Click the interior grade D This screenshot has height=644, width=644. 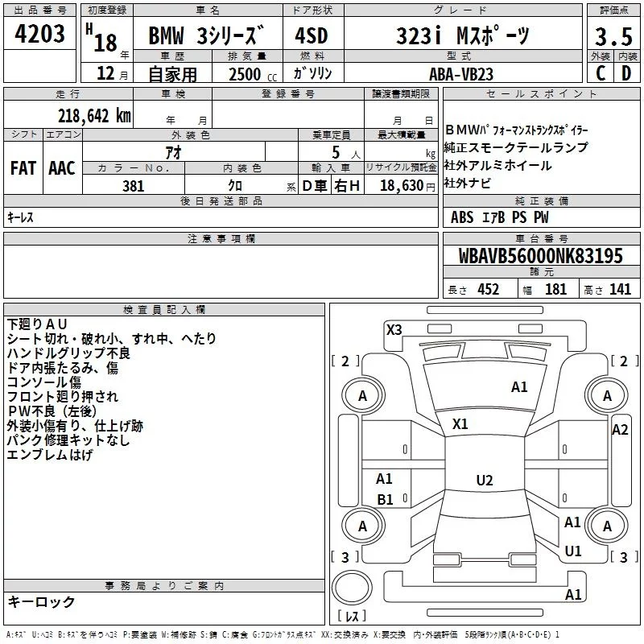(626, 73)
